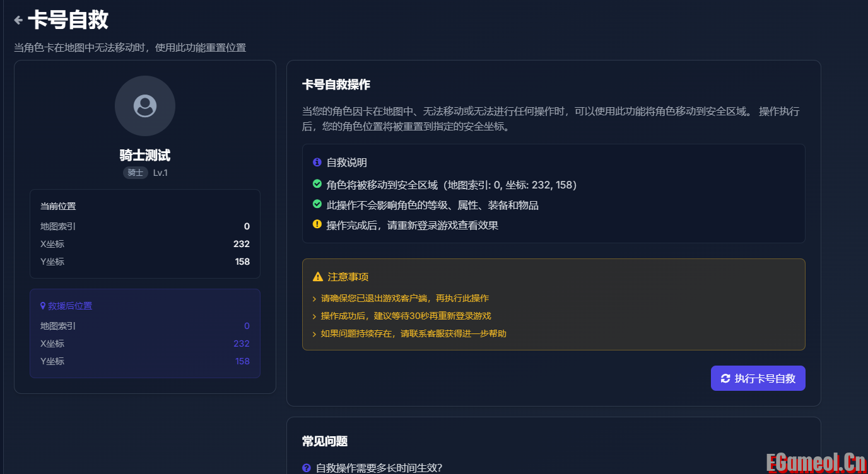Click the blue info icon next to 自救说明

317,162
